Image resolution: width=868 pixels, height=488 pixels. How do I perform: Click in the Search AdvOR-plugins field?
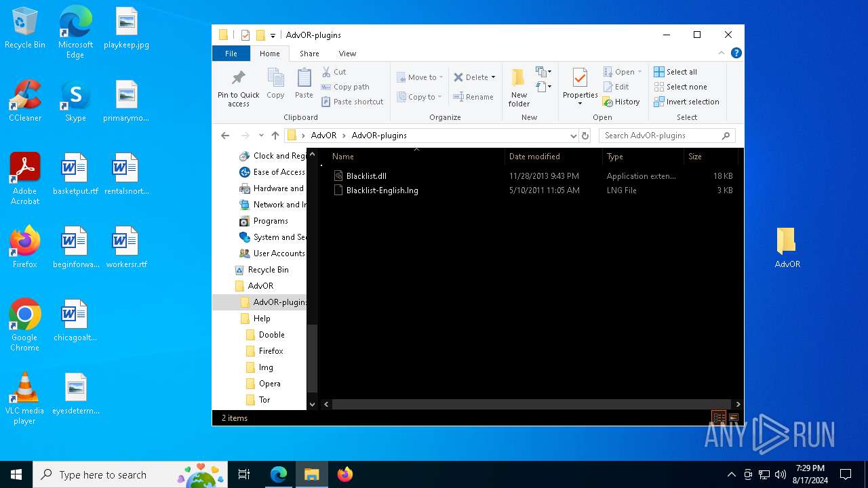click(x=667, y=136)
